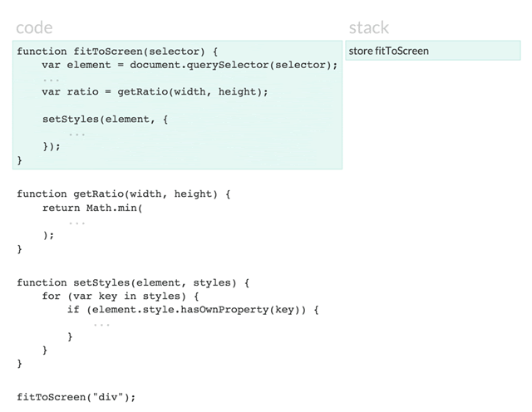Click the 'function getRatio(width, height) {' line
Screen dimensions: 532x412
pyautogui.click(x=124, y=194)
